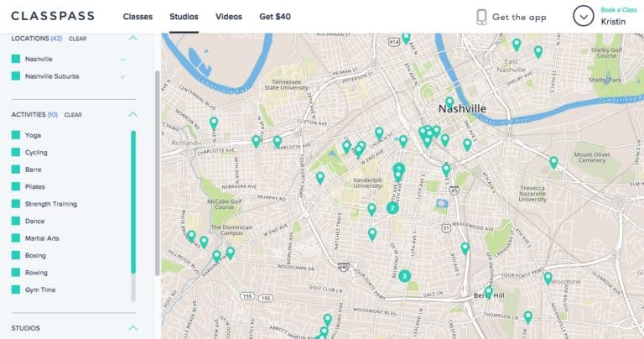The width and height of the screenshot is (644, 339).
Task: Click the ClassPass logo
Action: (x=53, y=16)
